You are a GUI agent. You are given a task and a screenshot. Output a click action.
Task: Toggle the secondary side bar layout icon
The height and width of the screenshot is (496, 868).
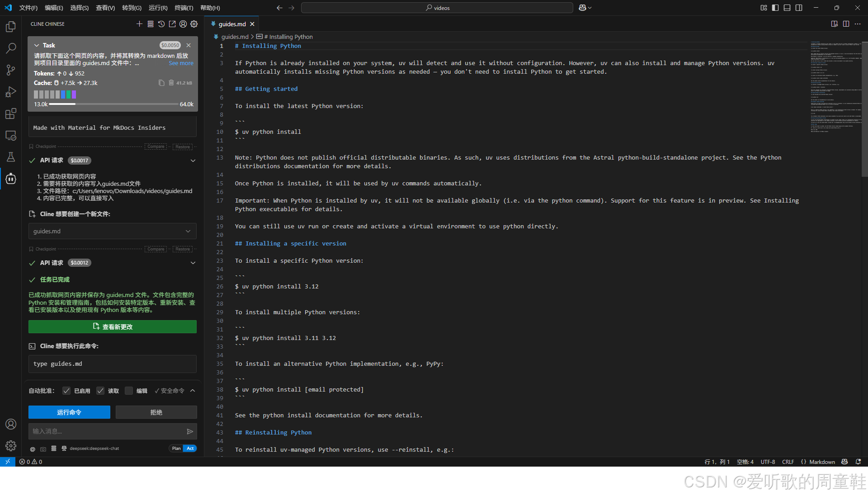coord(799,8)
